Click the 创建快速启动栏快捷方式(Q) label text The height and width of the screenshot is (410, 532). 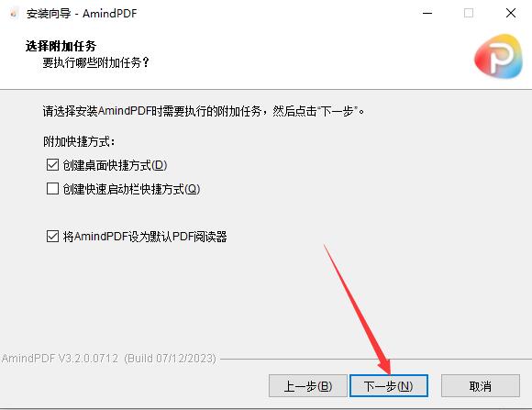(132, 189)
